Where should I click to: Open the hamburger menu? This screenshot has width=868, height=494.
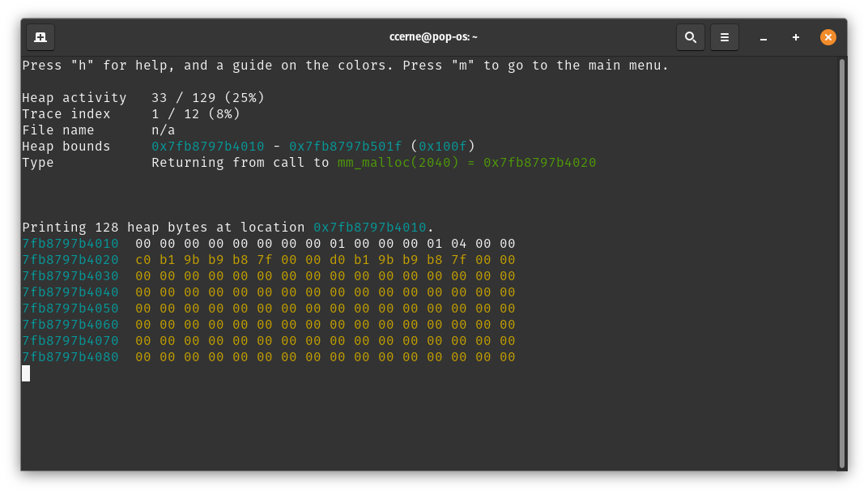coord(725,37)
